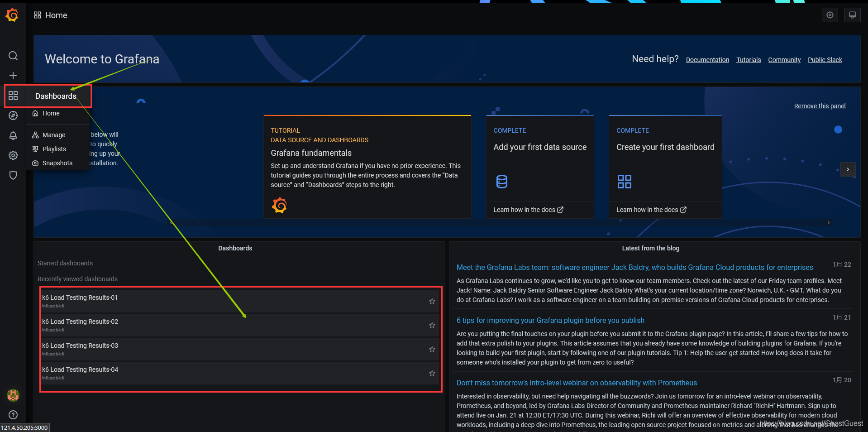Click the Create plus icon in sidebar
The image size is (868, 432).
13,76
